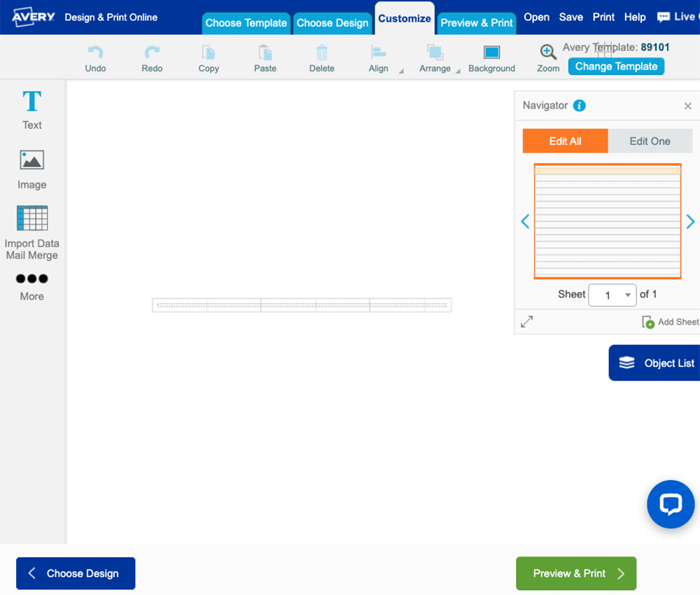Open the Sheet number dropdown

[612, 295]
